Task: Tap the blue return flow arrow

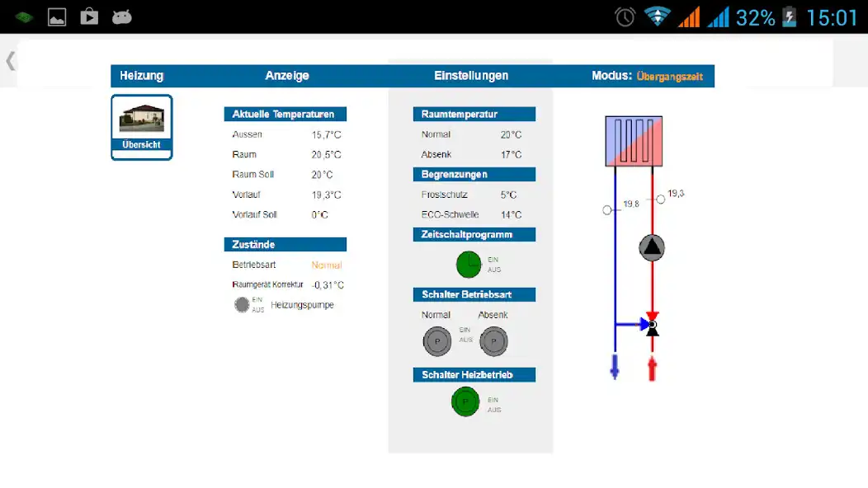Action: click(x=615, y=367)
